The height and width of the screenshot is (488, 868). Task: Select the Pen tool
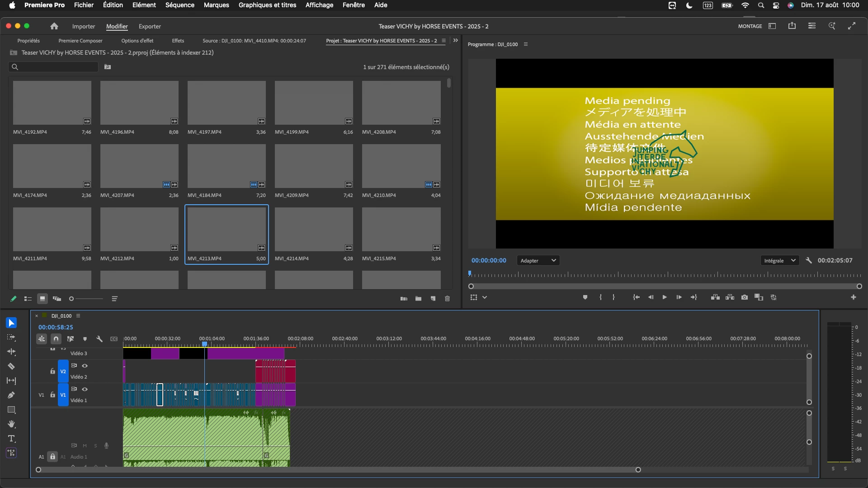click(11, 395)
